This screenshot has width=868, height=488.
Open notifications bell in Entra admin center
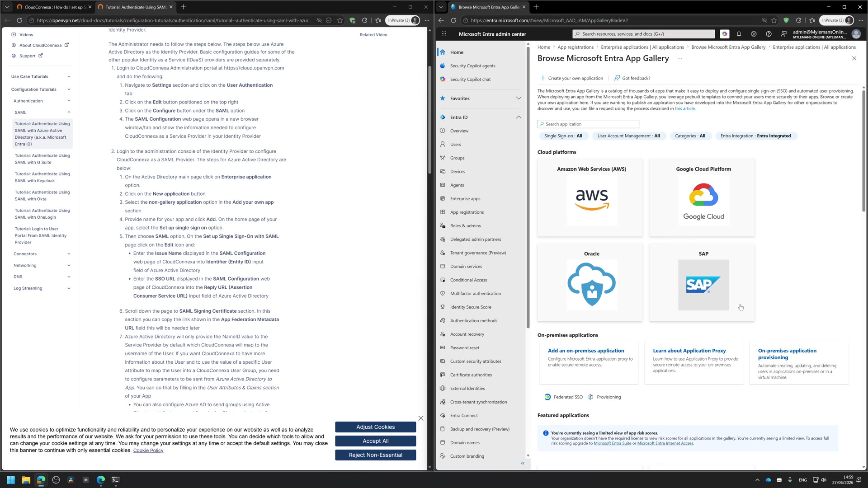point(739,34)
